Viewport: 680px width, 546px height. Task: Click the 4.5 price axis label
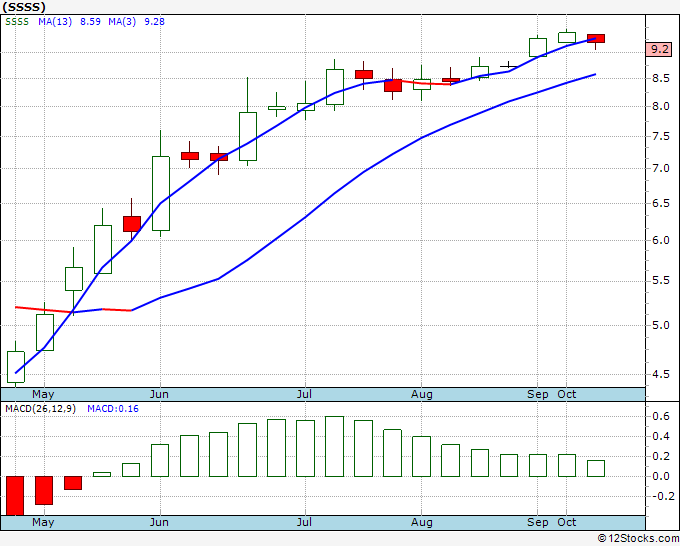coord(660,374)
